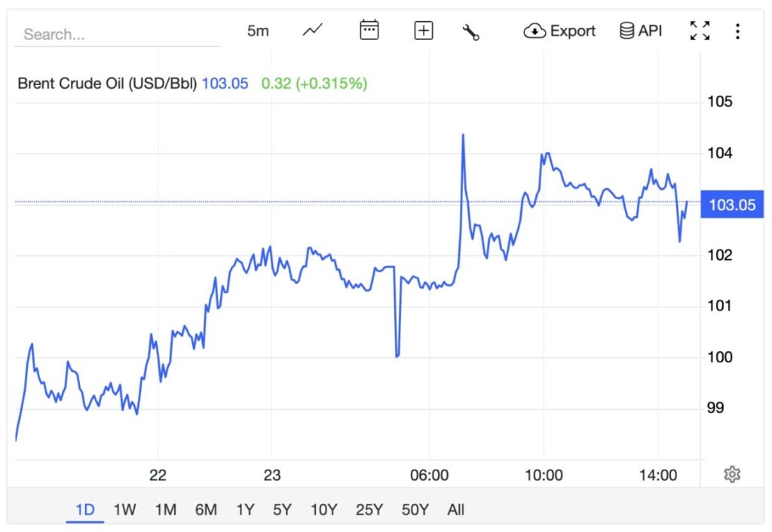This screenshot has height=532, width=772.
Task: Open the 5m interval selector
Action: click(257, 31)
